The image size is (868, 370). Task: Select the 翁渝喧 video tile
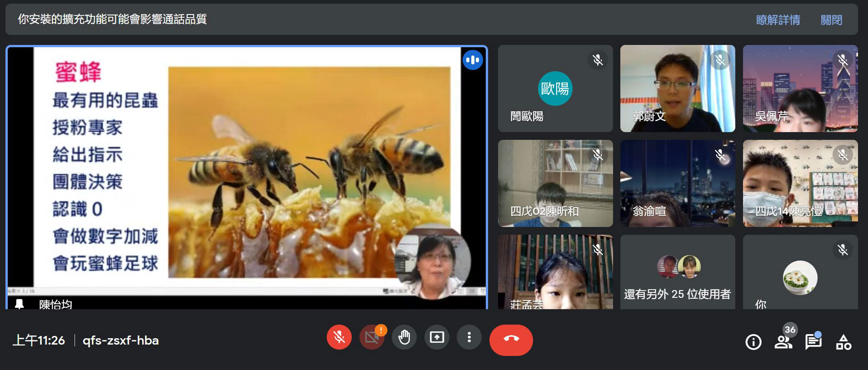pyautogui.click(x=678, y=183)
